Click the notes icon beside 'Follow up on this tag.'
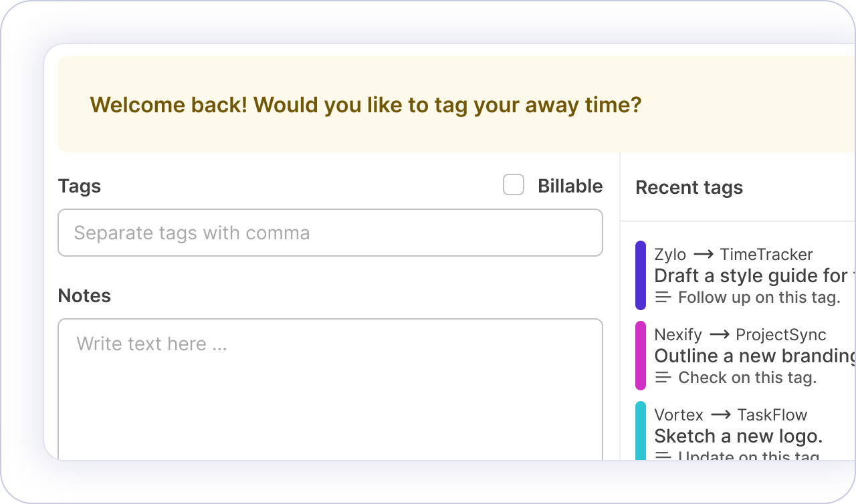This screenshot has width=856, height=504. 663,297
